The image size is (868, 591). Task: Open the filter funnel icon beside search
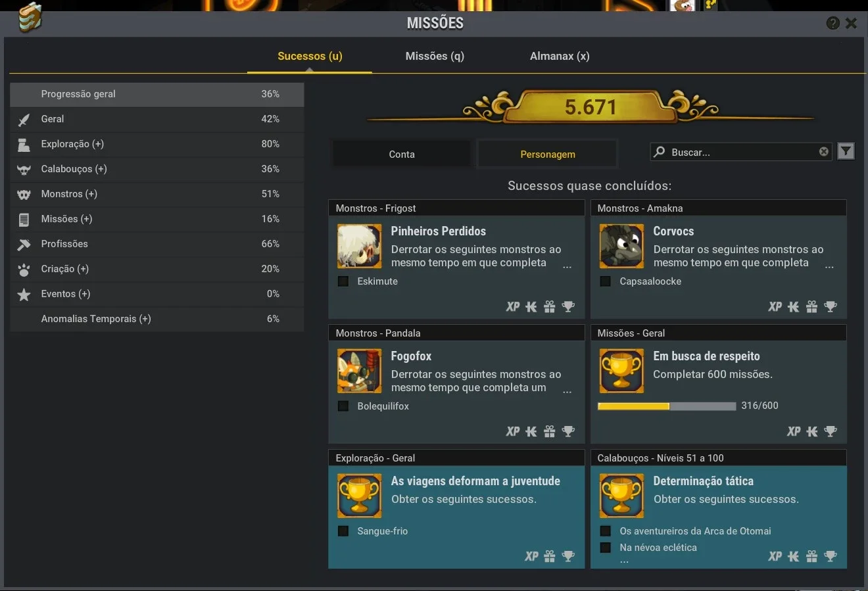tap(846, 152)
